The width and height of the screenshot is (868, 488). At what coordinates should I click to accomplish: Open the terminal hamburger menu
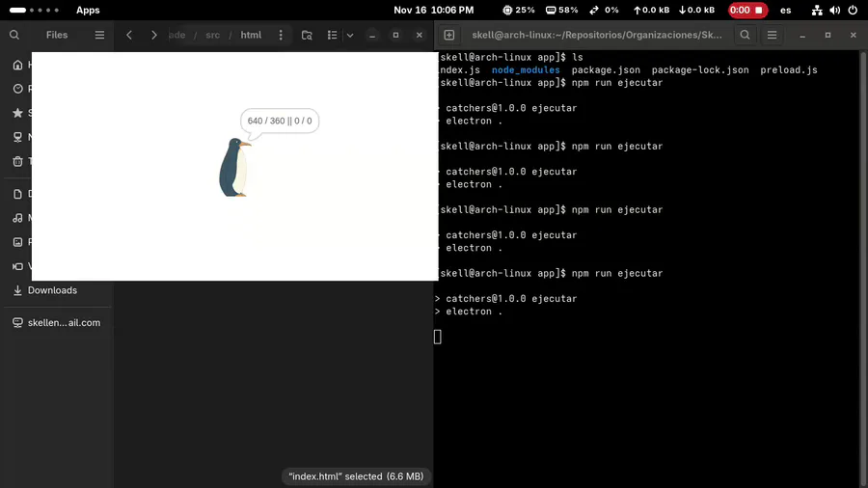(x=772, y=35)
